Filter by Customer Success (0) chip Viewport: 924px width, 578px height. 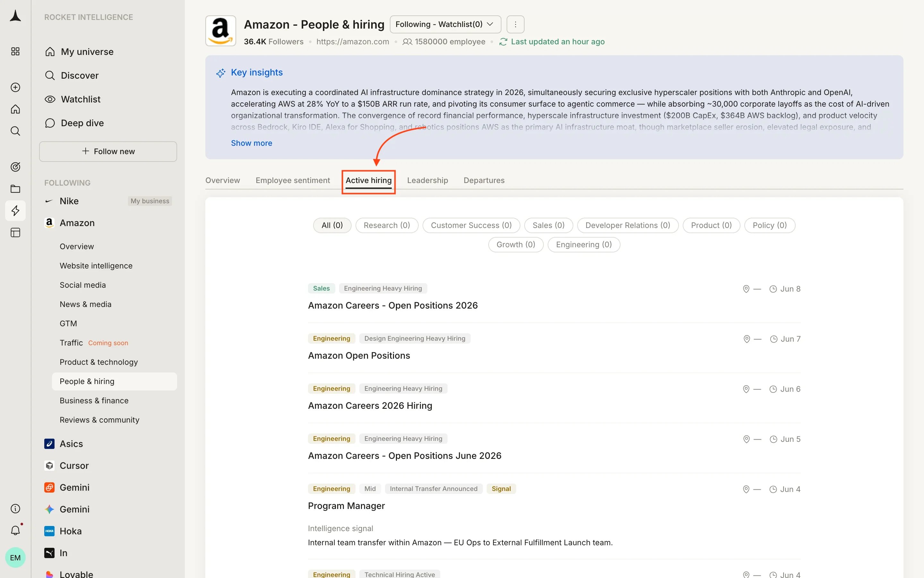471,225
